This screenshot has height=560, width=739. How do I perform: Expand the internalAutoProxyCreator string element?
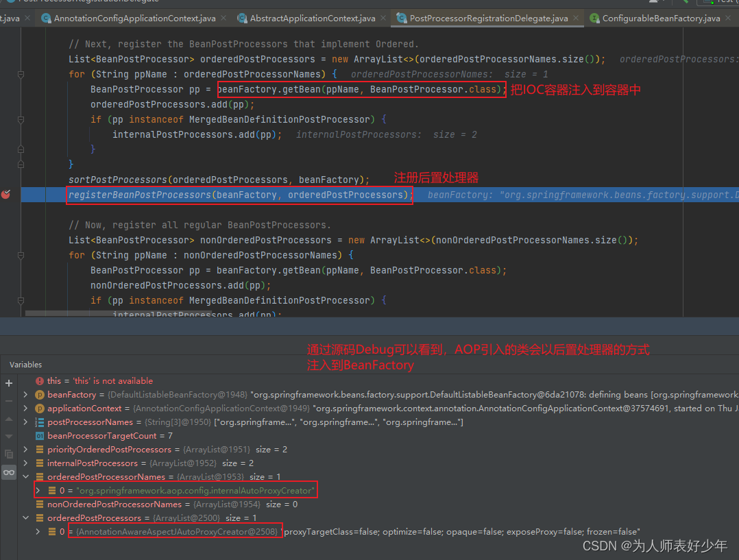(38, 491)
